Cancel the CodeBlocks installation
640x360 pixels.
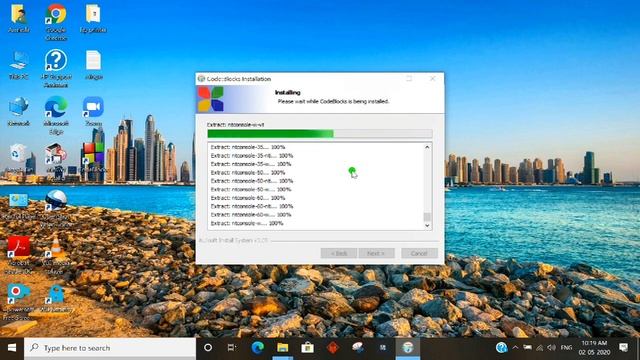(x=419, y=253)
